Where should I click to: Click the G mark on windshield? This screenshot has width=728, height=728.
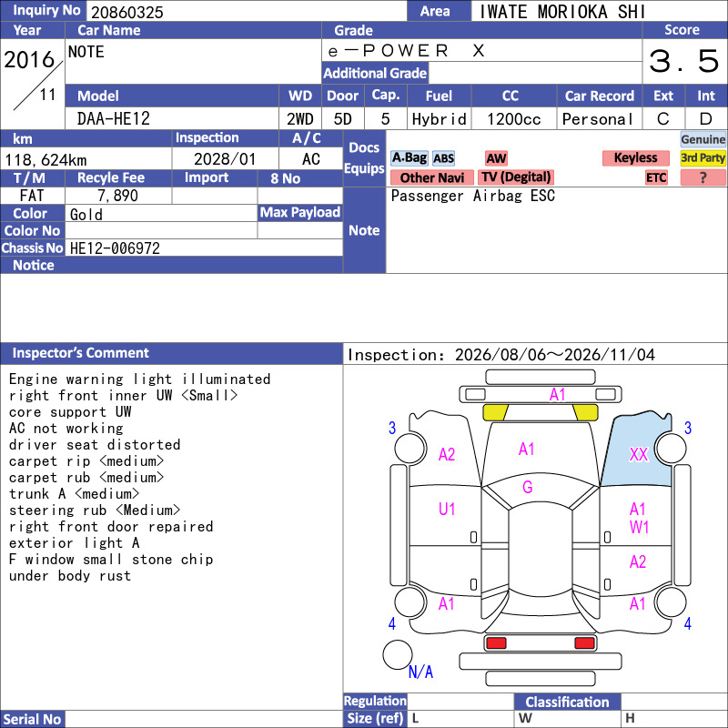[528, 487]
